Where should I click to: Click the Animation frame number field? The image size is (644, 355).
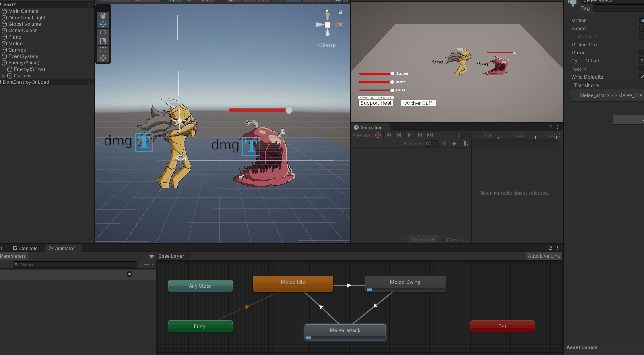pyautogui.click(x=463, y=135)
